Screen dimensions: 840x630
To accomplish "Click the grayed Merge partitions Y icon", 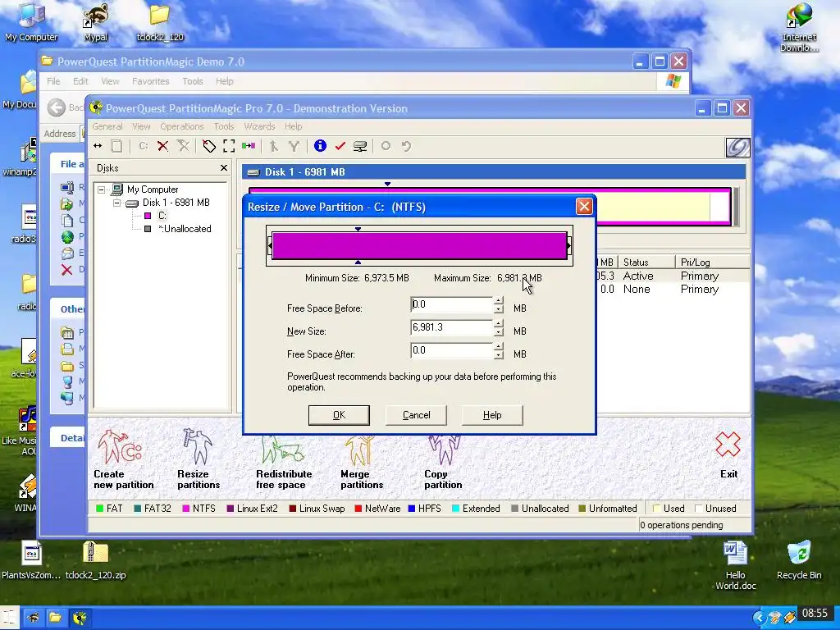I will point(294,146).
